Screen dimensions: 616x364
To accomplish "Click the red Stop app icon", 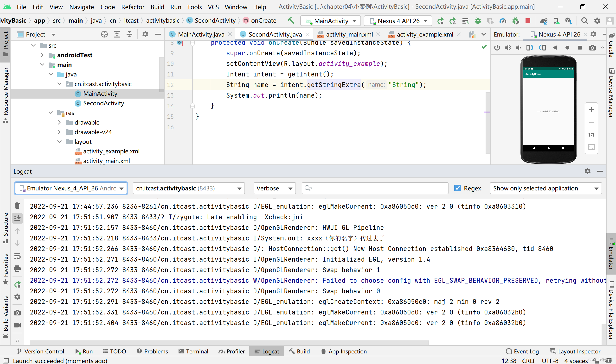I will tap(528, 21).
